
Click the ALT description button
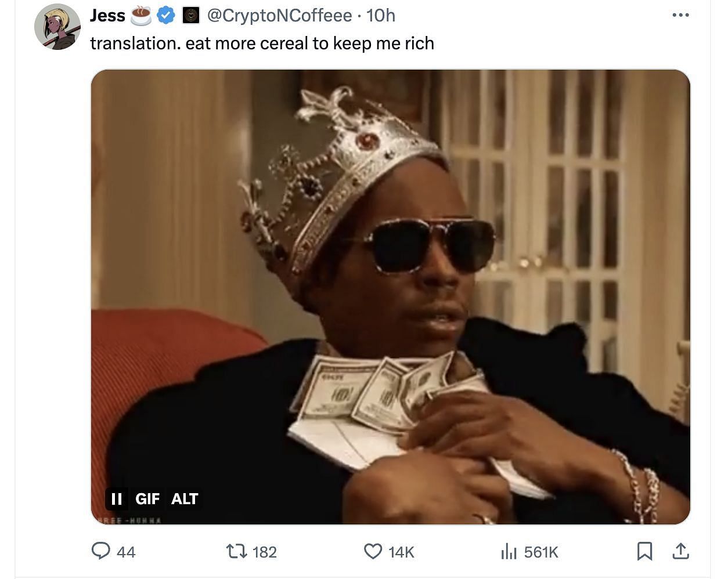coord(185,498)
